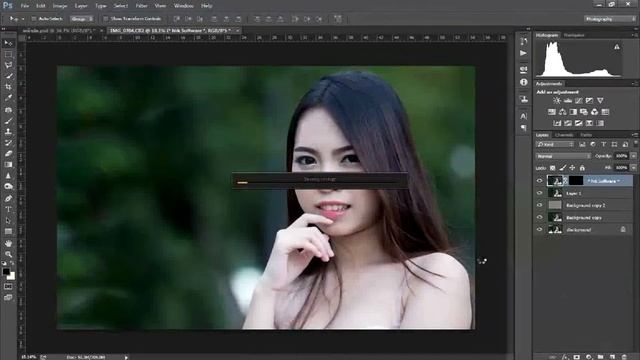The height and width of the screenshot is (360, 640).
Task: Select the Gradient tool
Action: [8, 164]
